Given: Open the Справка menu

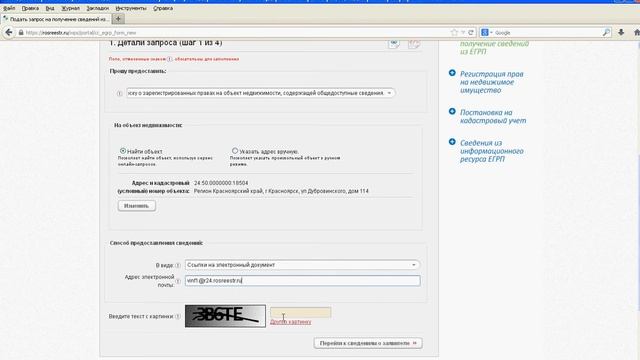Looking at the screenshot, I should [x=163, y=8].
